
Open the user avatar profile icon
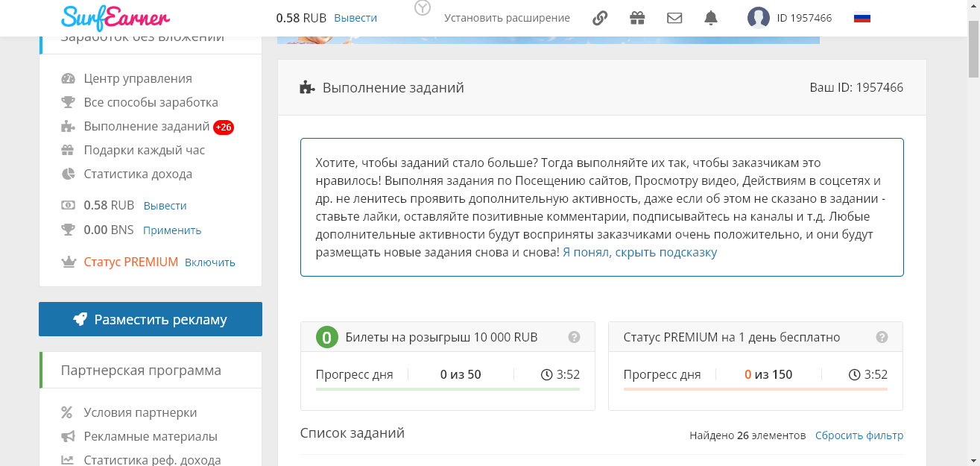coord(759,18)
